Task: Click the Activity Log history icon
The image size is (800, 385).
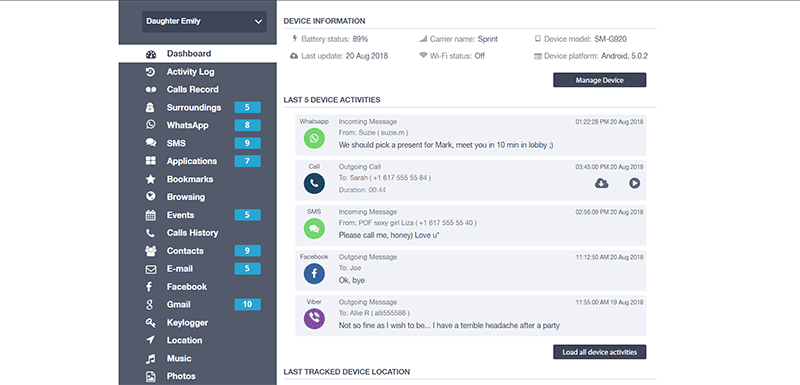Action: pyautogui.click(x=151, y=72)
